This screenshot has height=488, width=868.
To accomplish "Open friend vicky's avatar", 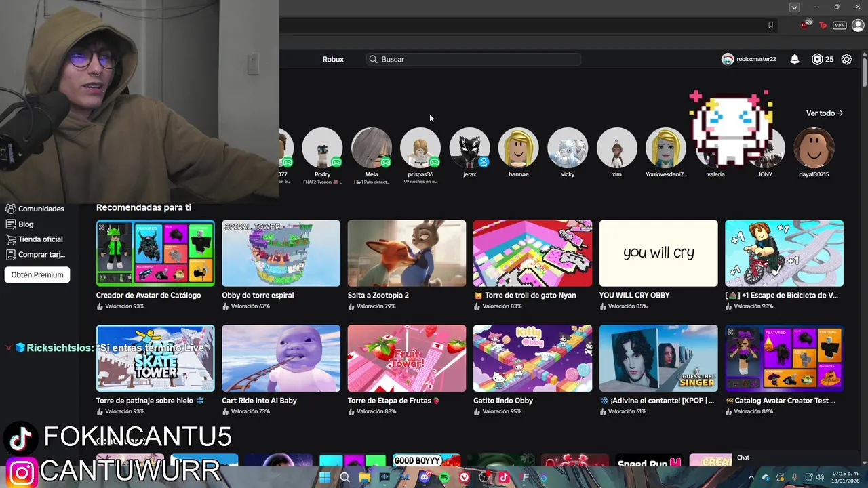I will (x=568, y=147).
